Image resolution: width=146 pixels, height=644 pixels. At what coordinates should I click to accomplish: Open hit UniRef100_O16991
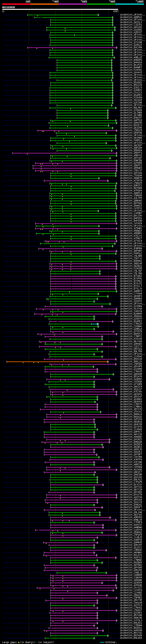[131, 30]
